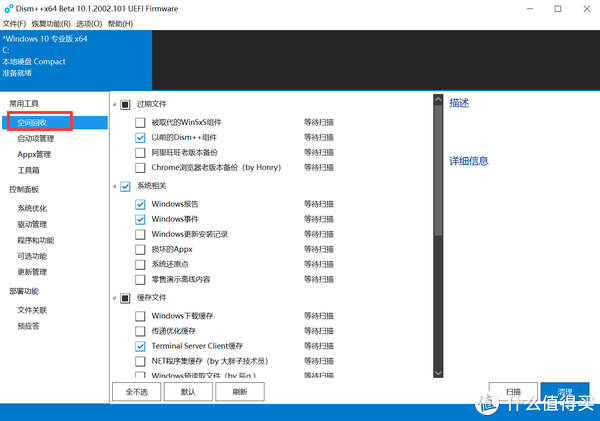This screenshot has width=600, height=421.
Task: Click the 常用工具 category heading
Action: coord(24,104)
